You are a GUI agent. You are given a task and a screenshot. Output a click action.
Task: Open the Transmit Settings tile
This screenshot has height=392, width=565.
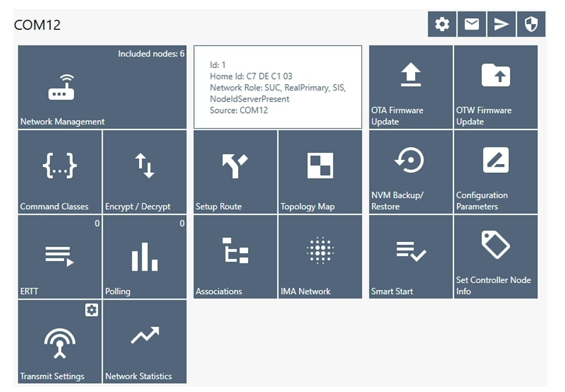pyautogui.click(x=60, y=342)
